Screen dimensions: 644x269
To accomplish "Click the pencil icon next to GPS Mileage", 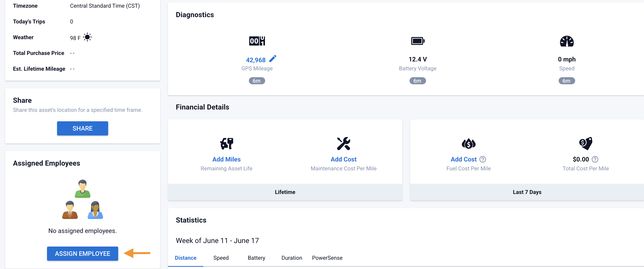I will click(x=272, y=58).
